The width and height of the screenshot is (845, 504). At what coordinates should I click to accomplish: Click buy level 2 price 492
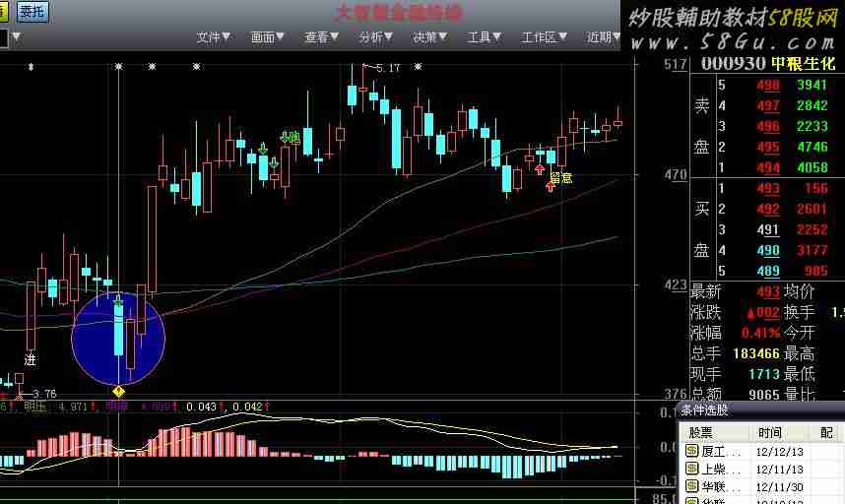[x=768, y=209]
